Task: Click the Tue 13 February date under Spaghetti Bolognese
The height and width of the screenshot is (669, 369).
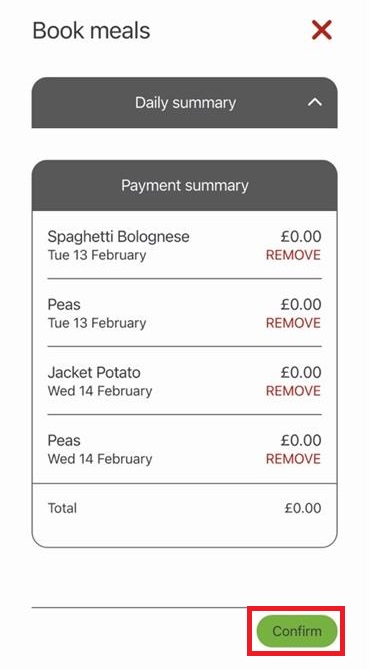Action: [97, 255]
